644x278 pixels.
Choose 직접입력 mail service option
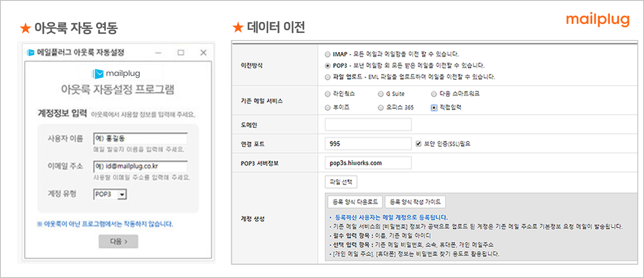pos(434,107)
